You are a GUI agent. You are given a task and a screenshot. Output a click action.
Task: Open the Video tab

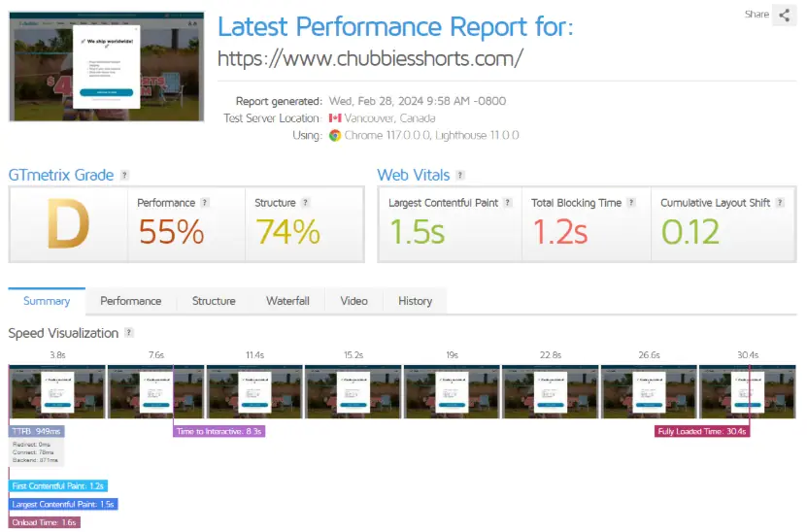point(353,301)
